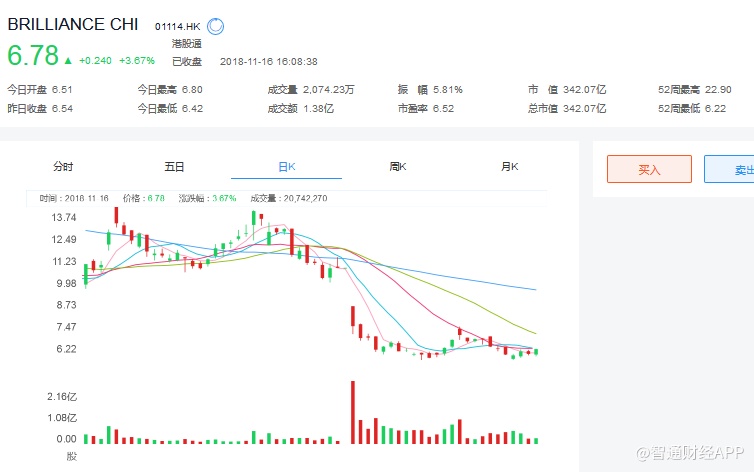The height and width of the screenshot is (472, 754).
Task: Select the 日K daily candlestick tab
Action: (286, 167)
